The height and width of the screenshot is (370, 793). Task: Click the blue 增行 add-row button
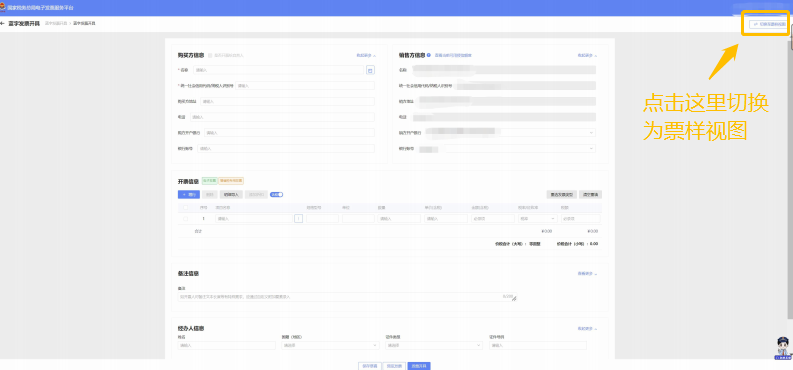coord(189,194)
